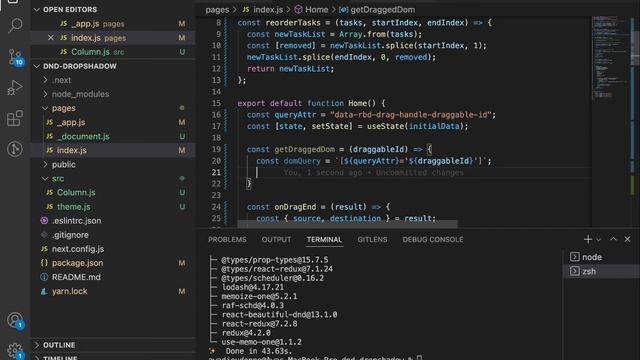Click the editor minimap
Screen dimensions: 640x360
point(611,57)
